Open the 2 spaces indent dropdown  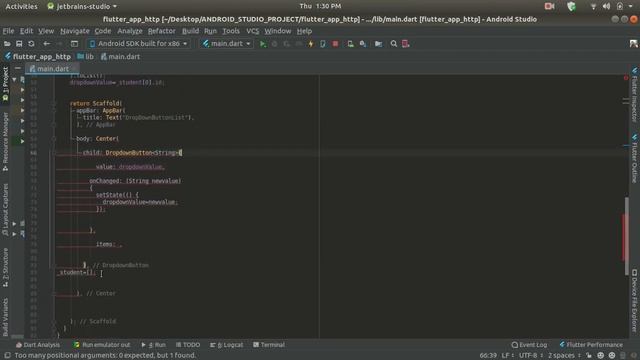(564, 356)
